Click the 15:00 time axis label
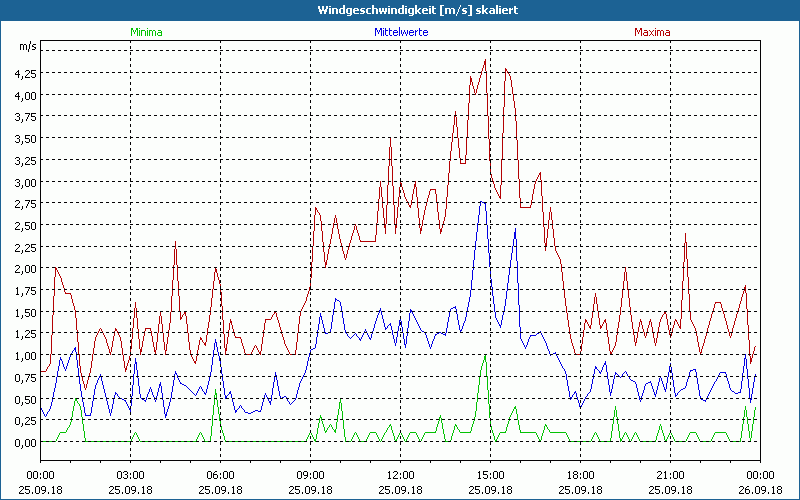Screen dimensions: 800x500 pos(490,476)
